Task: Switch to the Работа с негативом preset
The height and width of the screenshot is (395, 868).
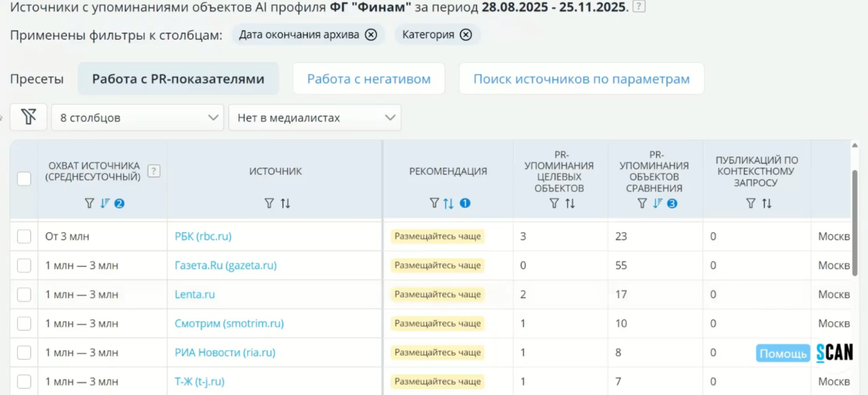Action: coord(369,79)
